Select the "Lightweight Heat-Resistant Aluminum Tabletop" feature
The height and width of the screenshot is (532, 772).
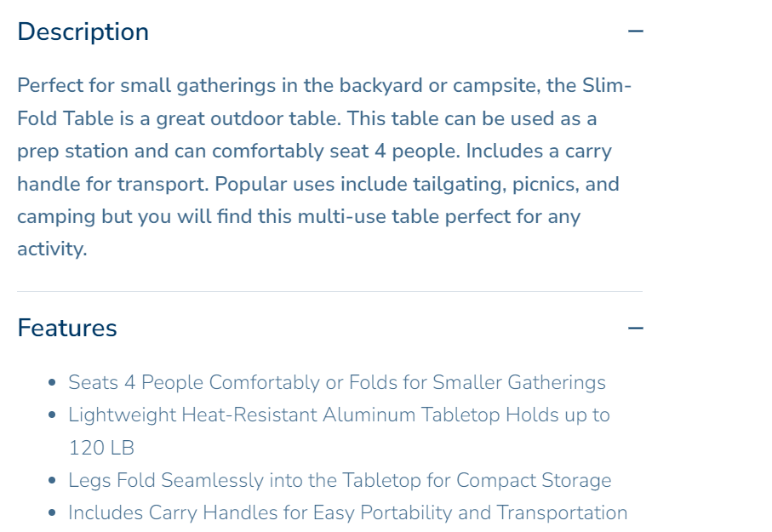(x=339, y=415)
